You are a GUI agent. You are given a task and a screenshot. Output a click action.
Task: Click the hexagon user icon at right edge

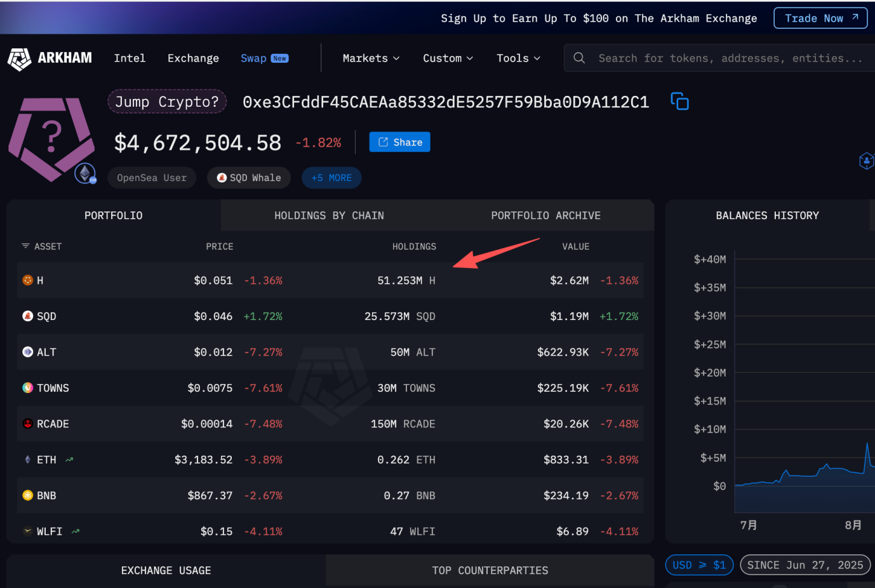(866, 161)
